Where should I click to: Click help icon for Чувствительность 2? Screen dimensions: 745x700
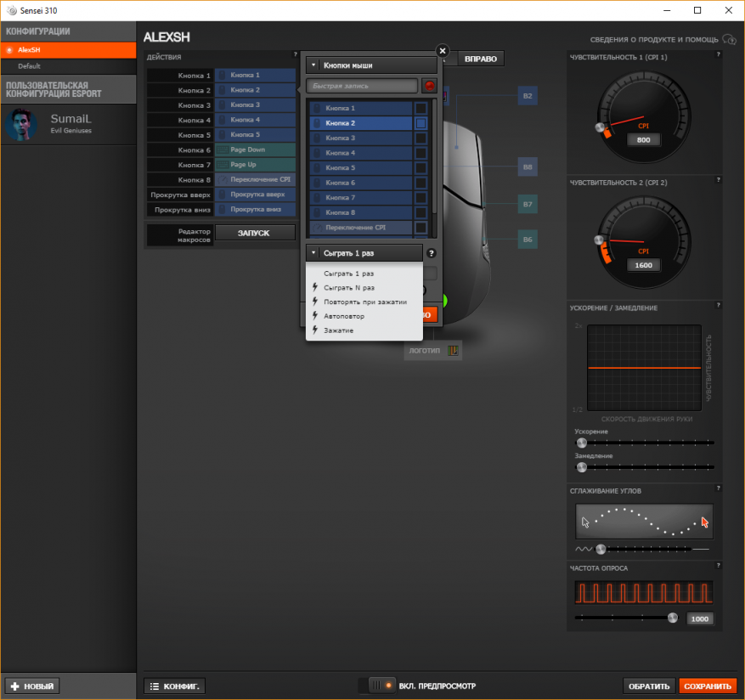[718, 180]
